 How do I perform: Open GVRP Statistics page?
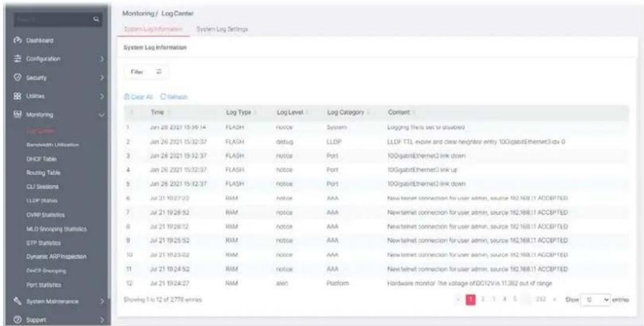[x=45, y=215]
